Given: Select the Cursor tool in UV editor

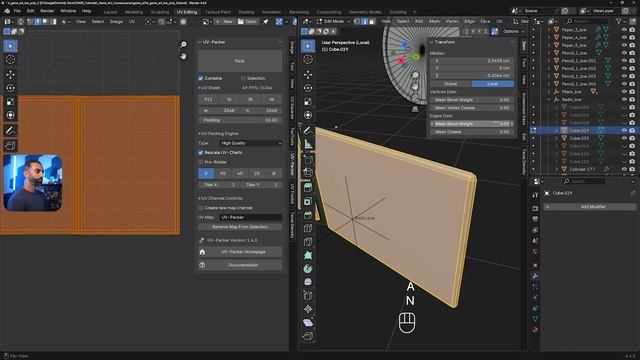Looking at the screenshot, I should tap(10, 60).
